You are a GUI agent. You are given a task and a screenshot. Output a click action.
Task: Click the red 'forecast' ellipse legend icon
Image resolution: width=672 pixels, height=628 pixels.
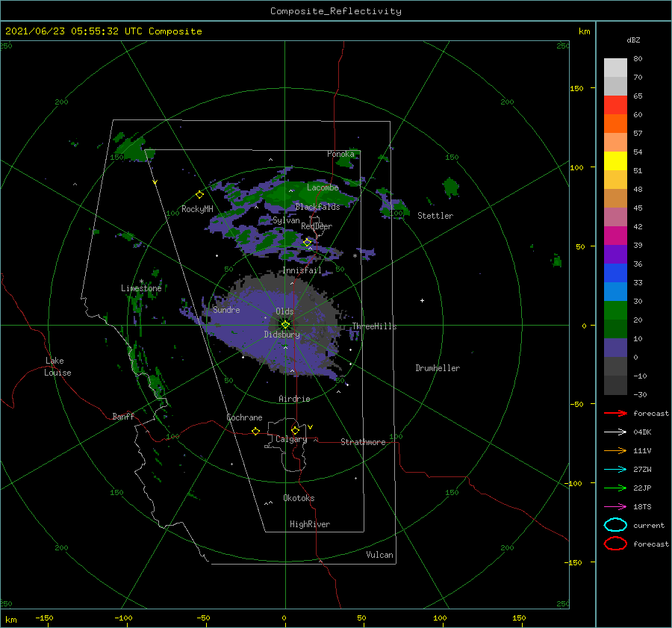pyautogui.click(x=615, y=544)
